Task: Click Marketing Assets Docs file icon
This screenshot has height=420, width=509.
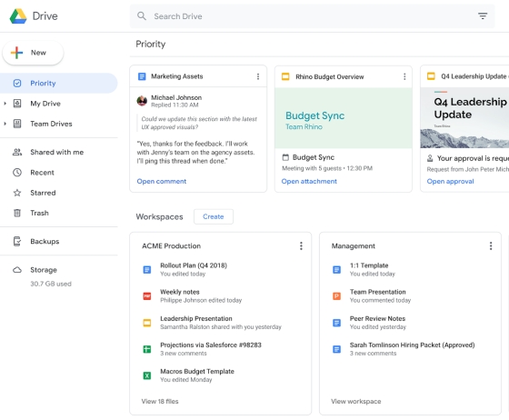Action: pos(142,76)
